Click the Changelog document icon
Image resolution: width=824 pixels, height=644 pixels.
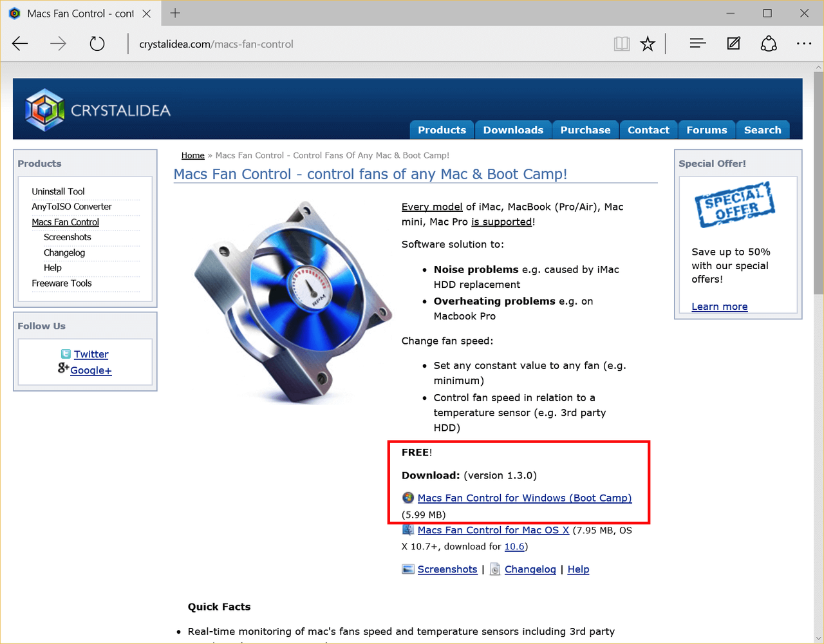[x=495, y=569]
